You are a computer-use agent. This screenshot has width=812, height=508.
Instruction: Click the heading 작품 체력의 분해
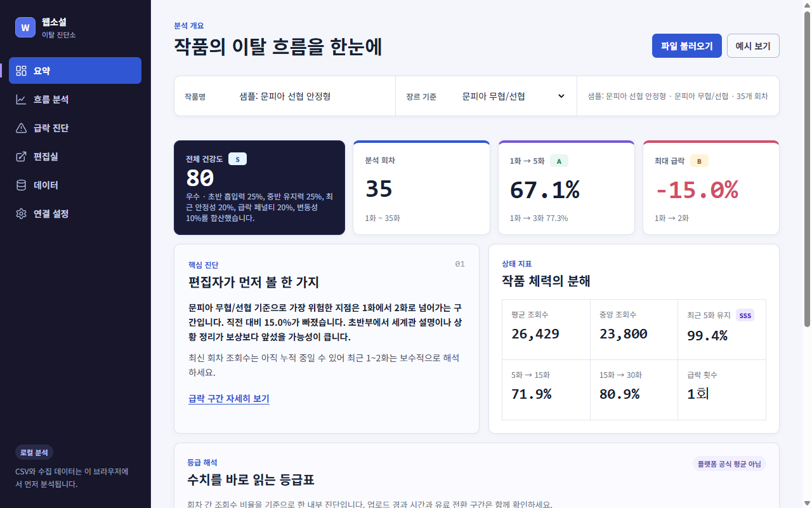(x=546, y=281)
